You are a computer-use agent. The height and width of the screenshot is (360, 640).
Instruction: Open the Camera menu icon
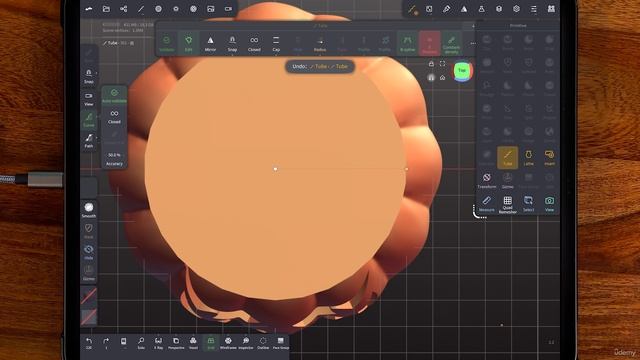[x=228, y=9]
